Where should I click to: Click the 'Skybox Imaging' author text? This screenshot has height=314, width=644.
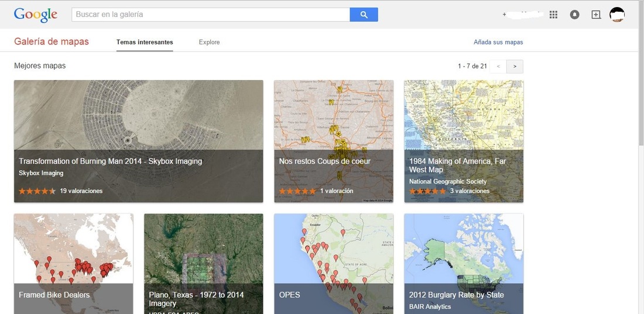[x=41, y=173]
